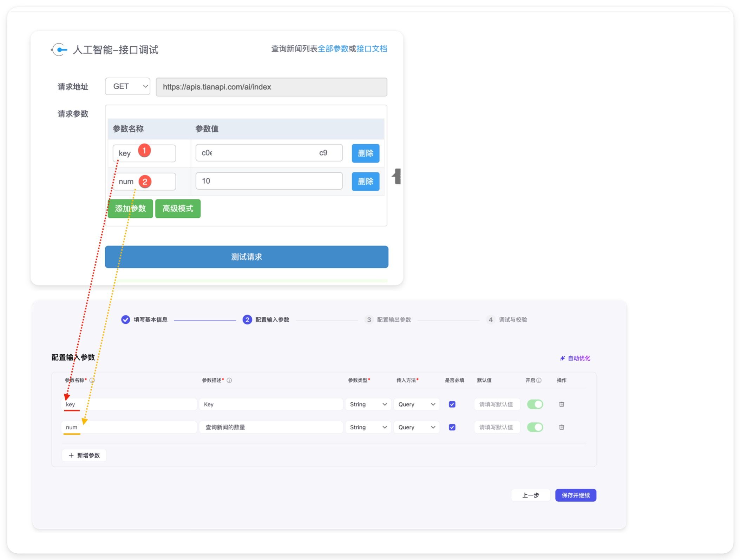Uncheck 是否必填 for the num parameter
Image resolution: width=740 pixels, height=560 pixels.
point(452,427)
